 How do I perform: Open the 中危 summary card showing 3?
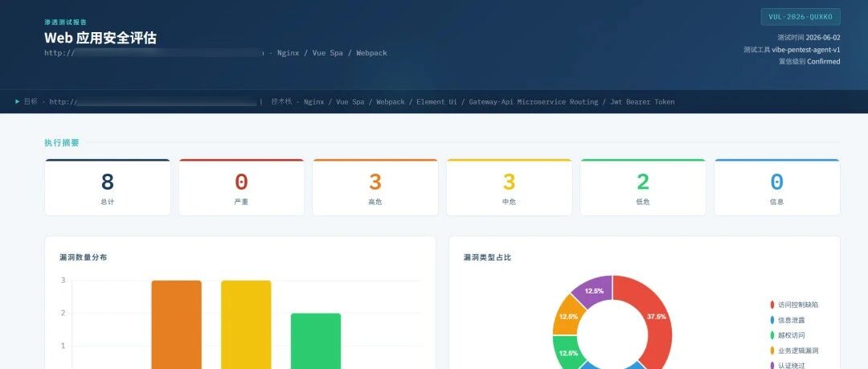pos(510,187)
